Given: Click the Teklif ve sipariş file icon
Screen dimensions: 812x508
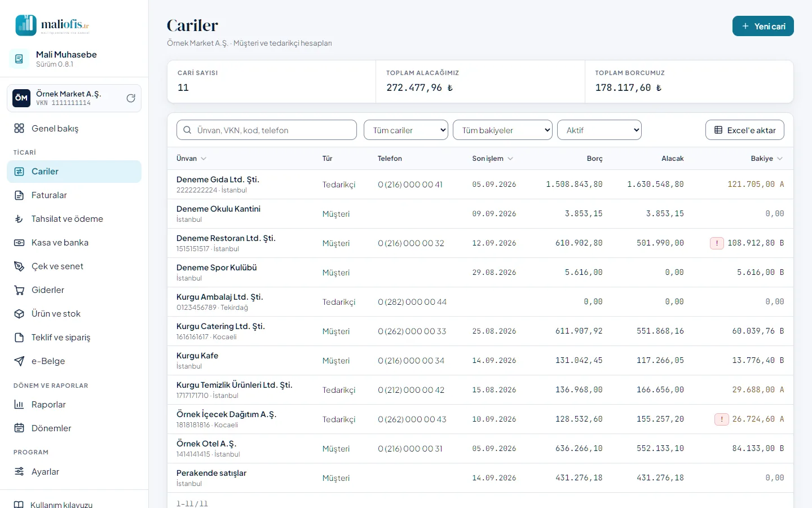Looking at the screenshot, I should (x=19, y=338).
